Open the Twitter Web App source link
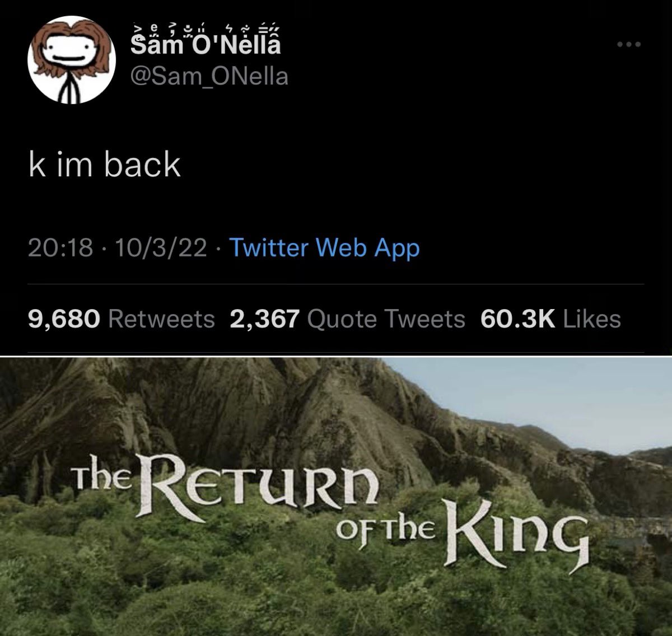The width and height of the screenshot is (672, 636). click(324, 247)
